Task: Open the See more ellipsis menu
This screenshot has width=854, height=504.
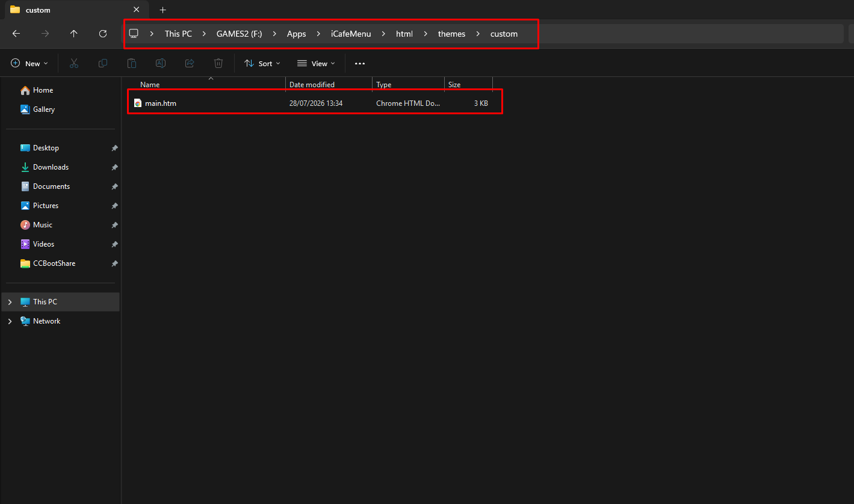Action: coord(360,63)
